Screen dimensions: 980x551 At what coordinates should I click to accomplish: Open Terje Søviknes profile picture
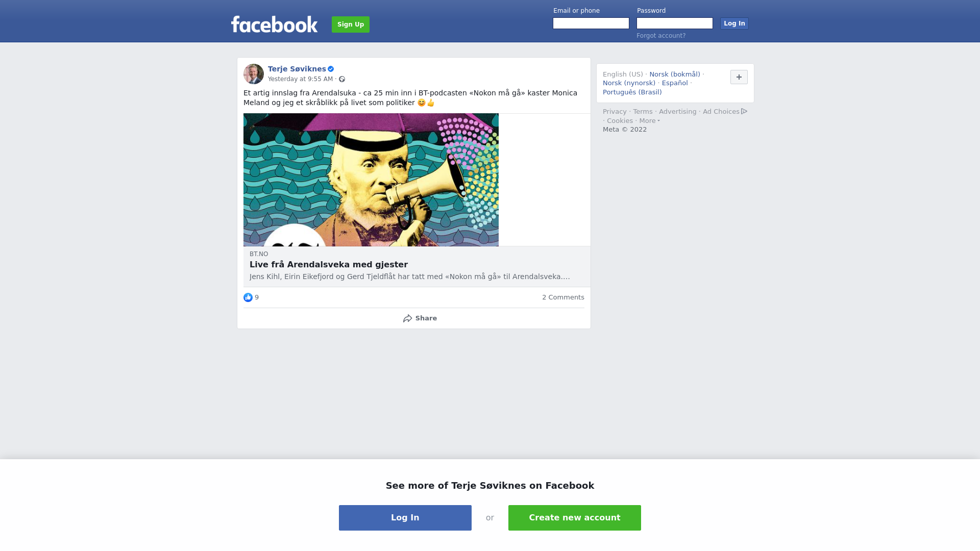coord(254,74)
